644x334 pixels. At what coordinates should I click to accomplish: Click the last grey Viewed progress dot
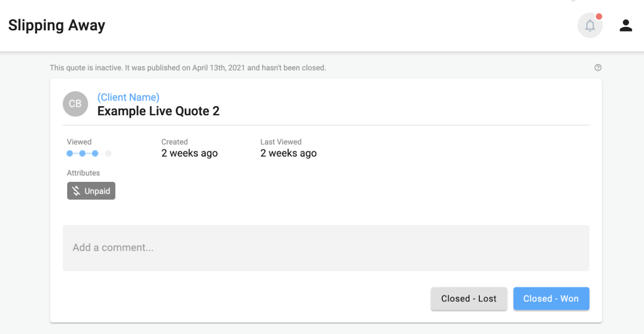(108, 153)
